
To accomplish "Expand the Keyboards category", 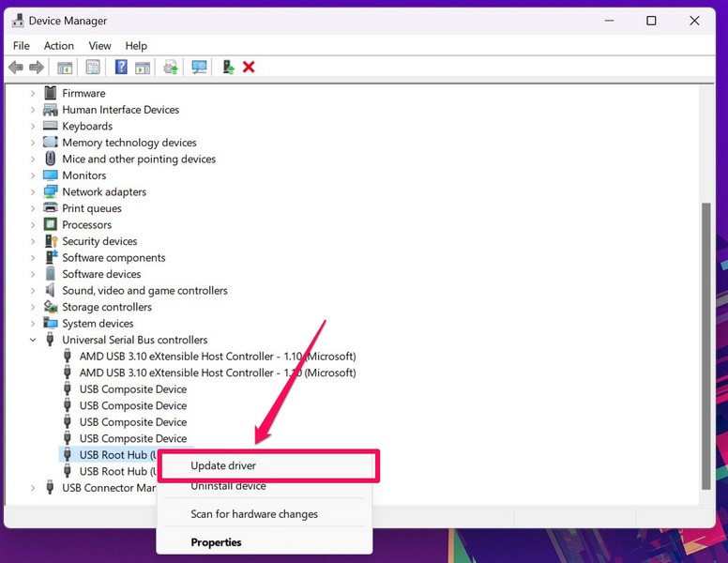I will [x=33, y=127].
